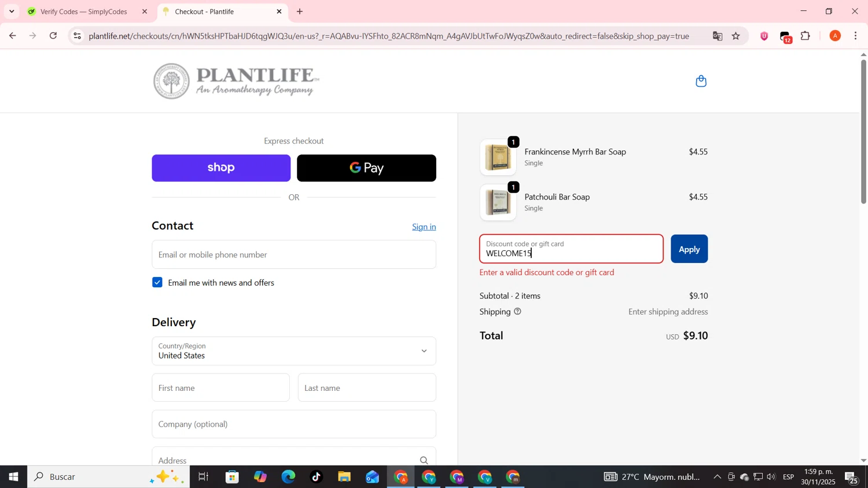Open the tab search dropdown arrow
This screenshot has width=868, height=488.
[12, 12]
